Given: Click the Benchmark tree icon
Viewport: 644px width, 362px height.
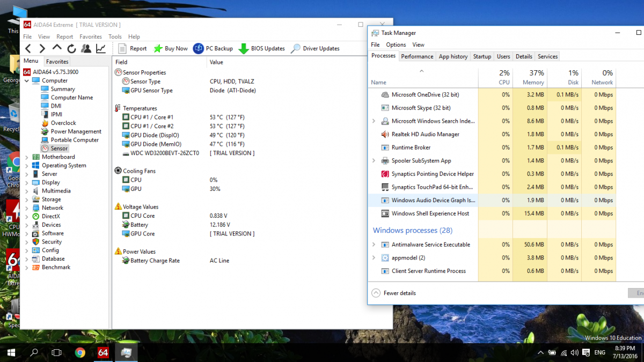Looking at the screenshot, I should coord(36,267).
